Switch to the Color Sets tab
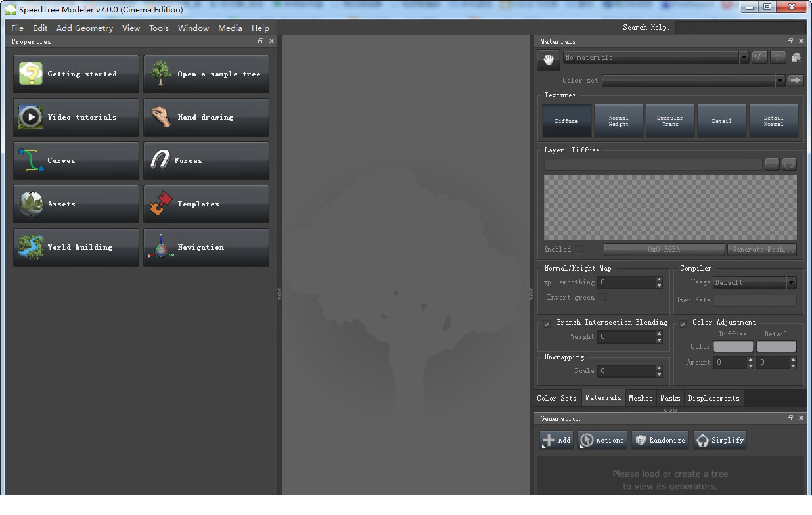The height and width of the screenshot is (515, 812). click(x=556, y=398)
